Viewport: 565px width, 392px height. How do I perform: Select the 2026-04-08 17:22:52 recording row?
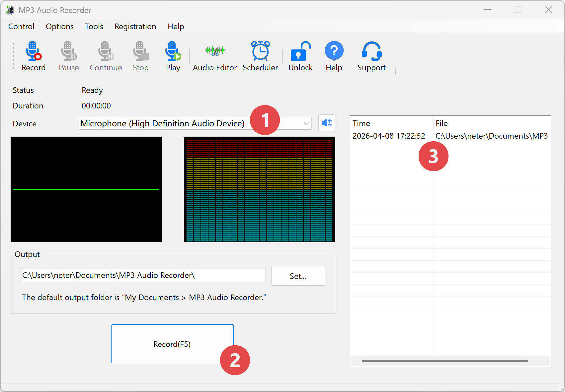(x=450, y=136)
